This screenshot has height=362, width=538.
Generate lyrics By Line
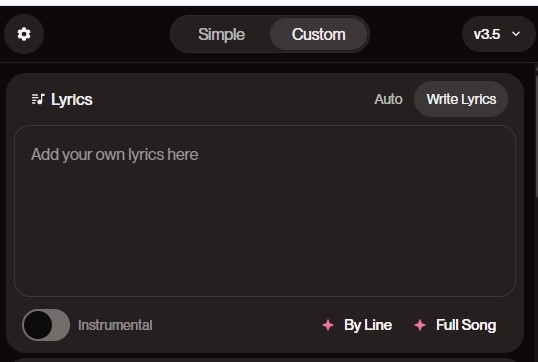point(368,325)
